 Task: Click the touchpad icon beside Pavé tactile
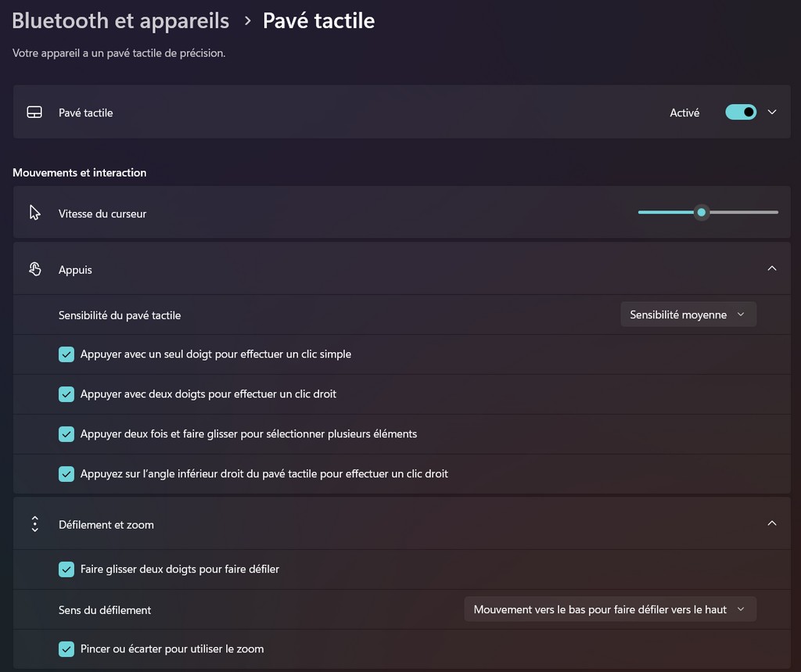[x=34, y=113]
